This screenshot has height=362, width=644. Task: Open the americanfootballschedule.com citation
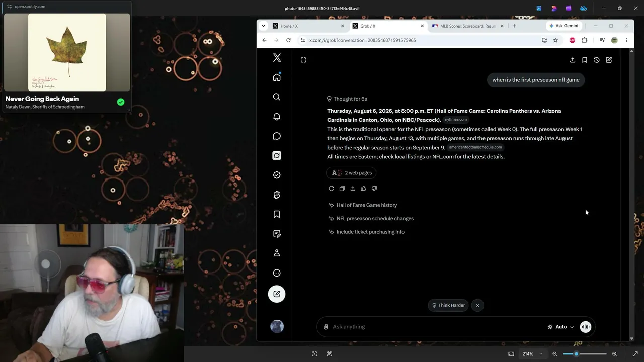point(475,147)
